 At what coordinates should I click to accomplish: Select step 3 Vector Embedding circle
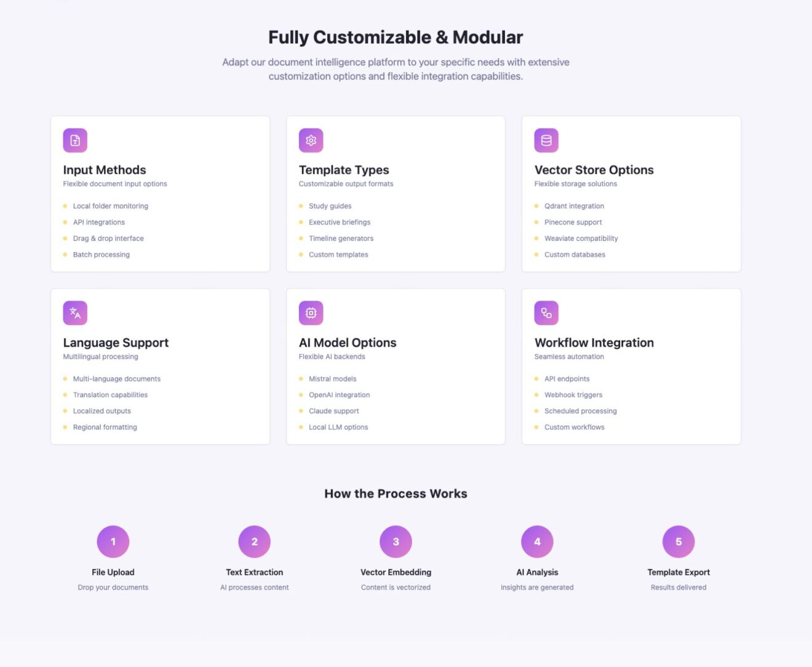point(396,542)
